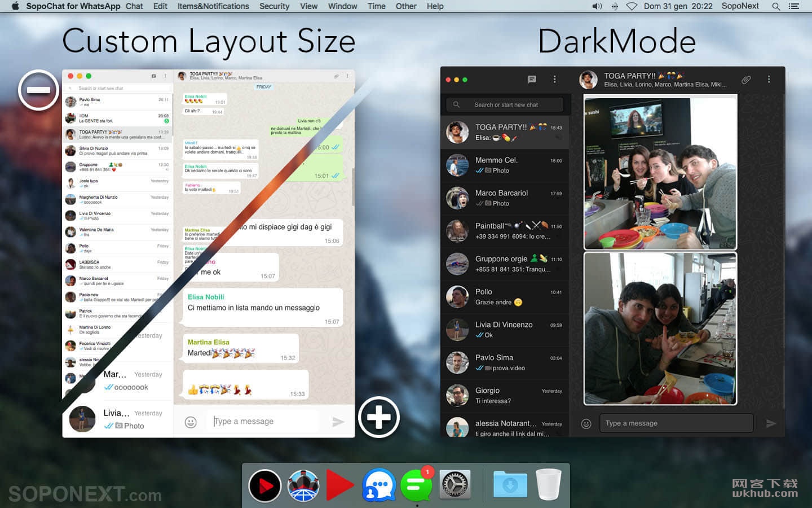Click date and time in menu bar
Viewport: 812px width, 508px height.
click(678, 6)
